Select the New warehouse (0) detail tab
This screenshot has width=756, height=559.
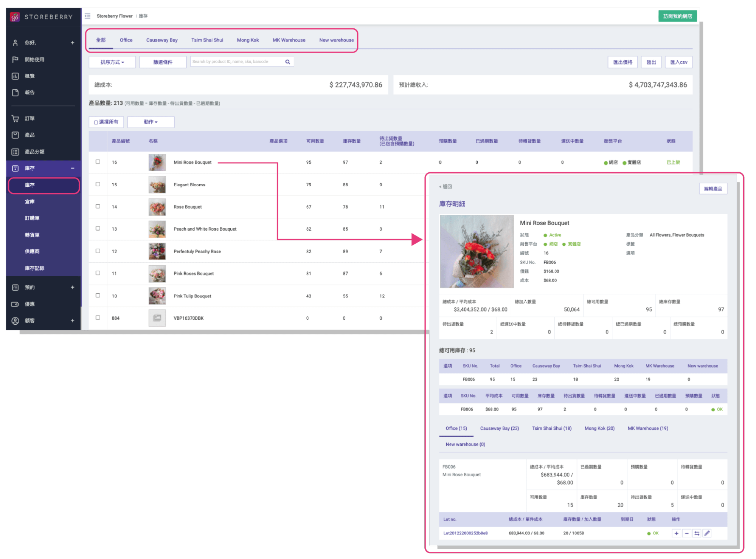tap(466, 444)
